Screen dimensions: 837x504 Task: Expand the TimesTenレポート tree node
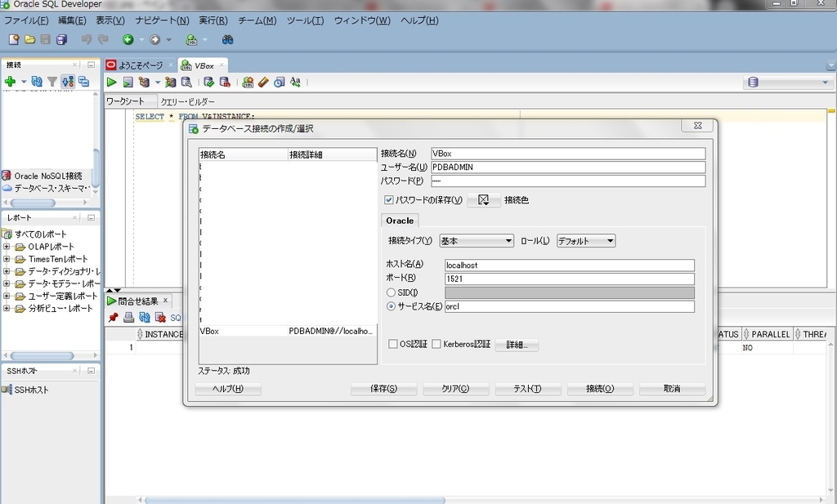tap(7, 259)
